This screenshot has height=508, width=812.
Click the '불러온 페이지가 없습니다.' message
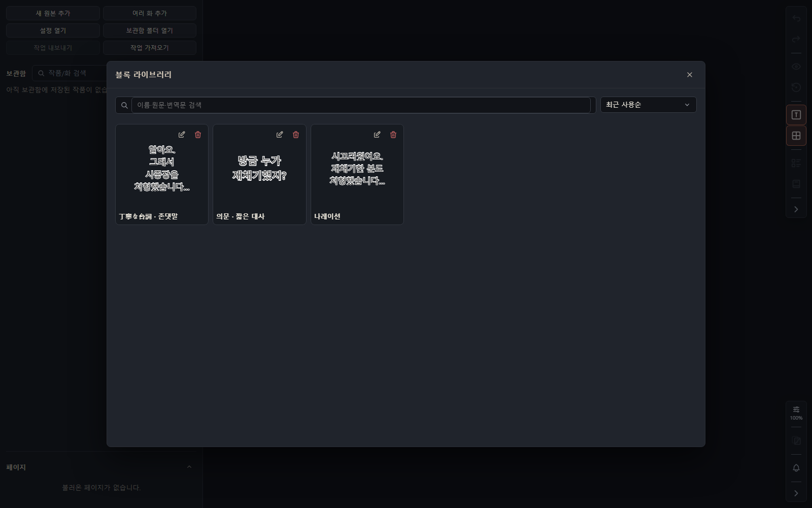pyautogui.click(x=101, y=488)
